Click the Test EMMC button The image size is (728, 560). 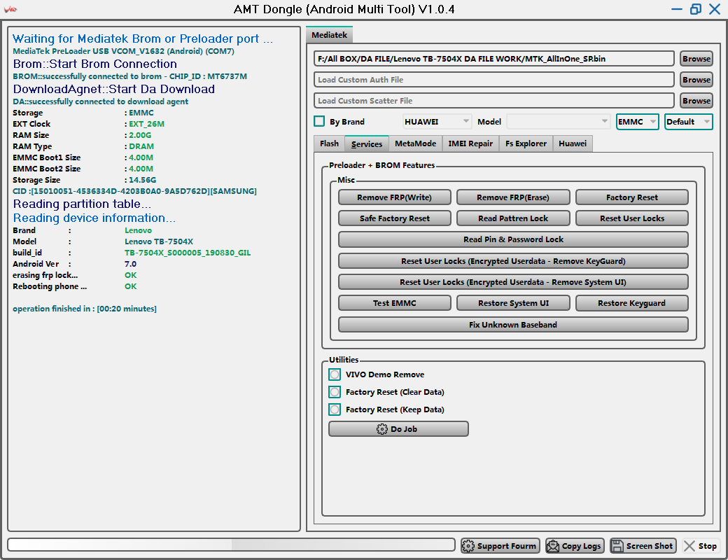click(x=394, y=303)
